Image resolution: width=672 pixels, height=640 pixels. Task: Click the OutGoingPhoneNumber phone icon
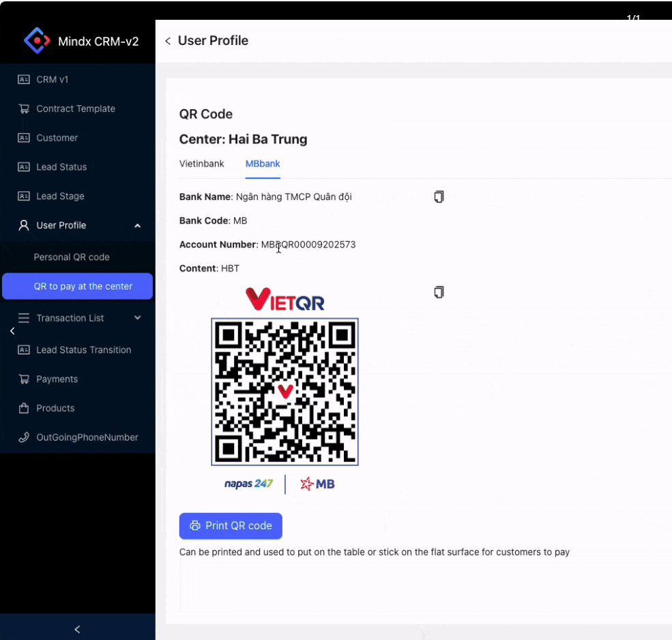coord(24,437)
